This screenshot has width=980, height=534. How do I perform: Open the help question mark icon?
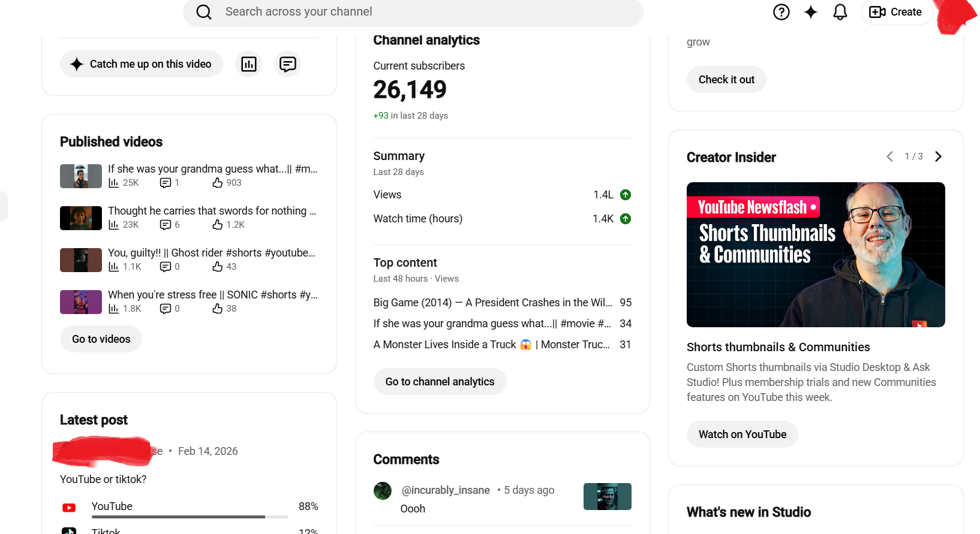[x=781, y=12]
